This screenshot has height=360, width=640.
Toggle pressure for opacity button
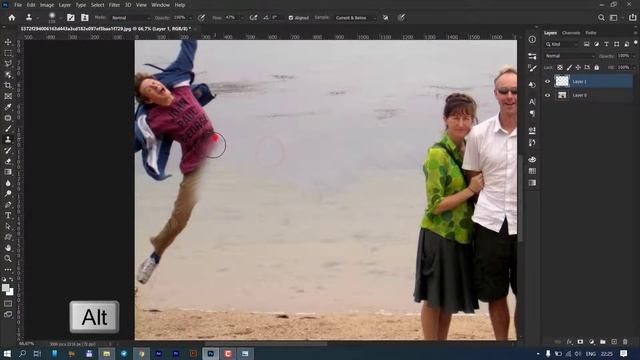pyautogui.click(x=201, y=18)
